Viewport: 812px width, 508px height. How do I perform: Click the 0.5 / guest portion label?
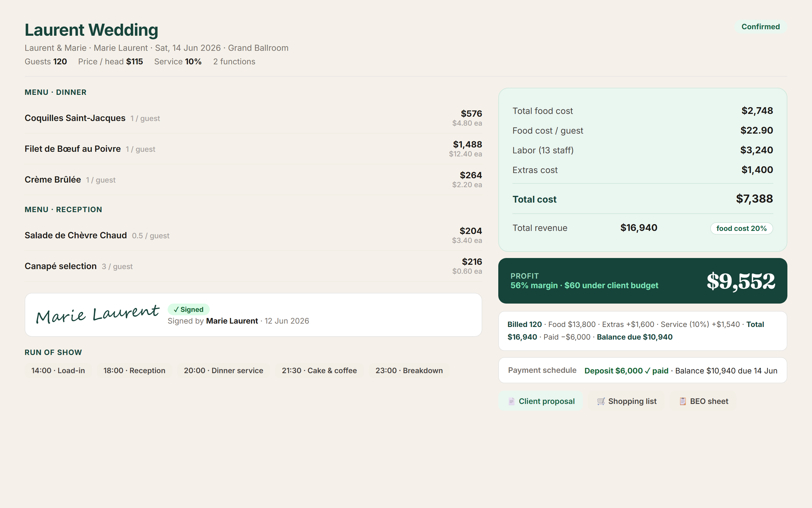click(x=151, y=236)
